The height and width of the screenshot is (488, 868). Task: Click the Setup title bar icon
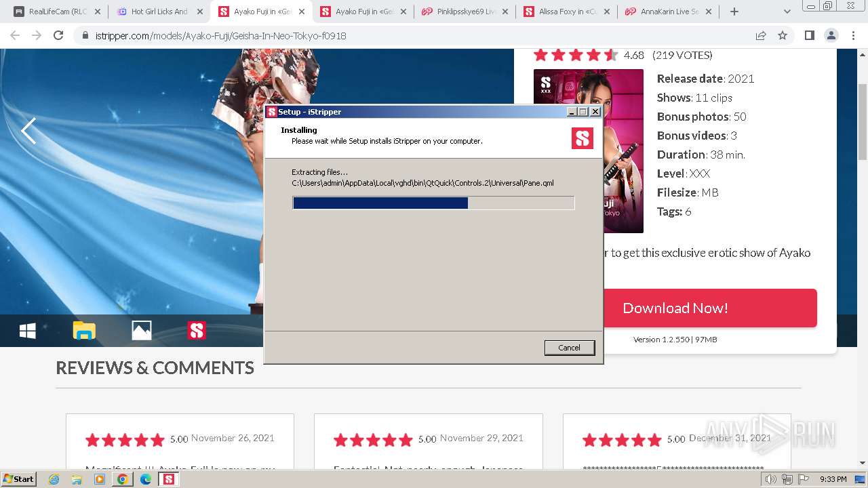pos(272,112)
